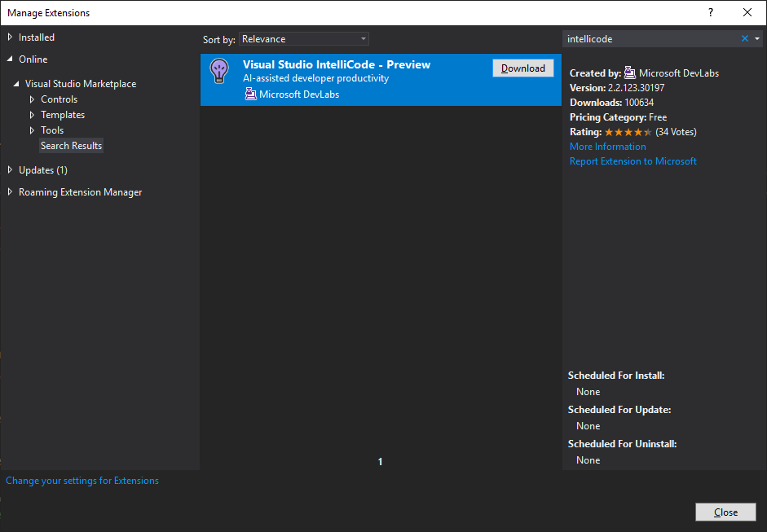
Task: Select the Tools tree item
Action: (x=52, y=130)
